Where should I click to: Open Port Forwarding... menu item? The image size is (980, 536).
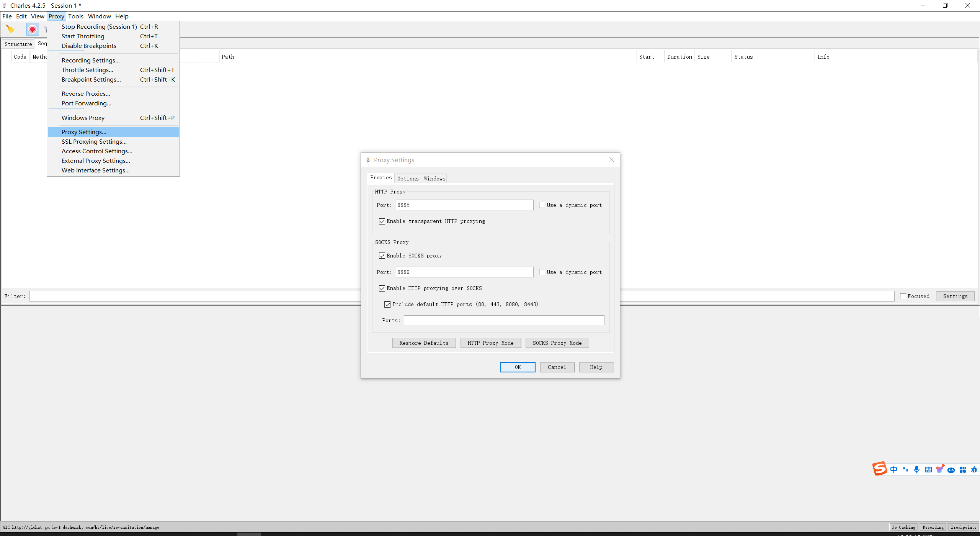pyautogui.click(x=113, y=103)
